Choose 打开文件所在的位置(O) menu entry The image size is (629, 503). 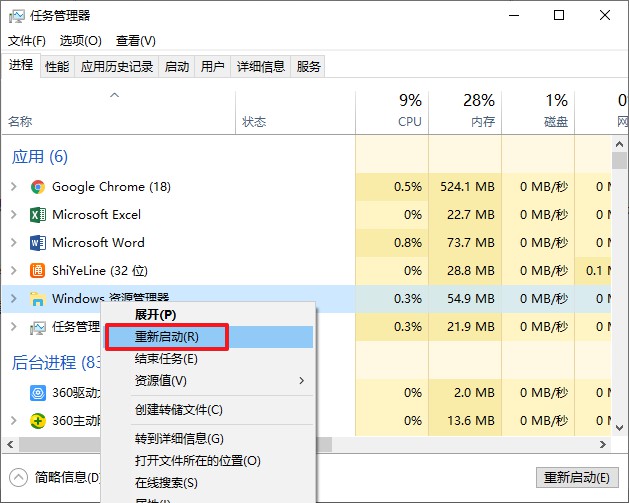point(208,461)
